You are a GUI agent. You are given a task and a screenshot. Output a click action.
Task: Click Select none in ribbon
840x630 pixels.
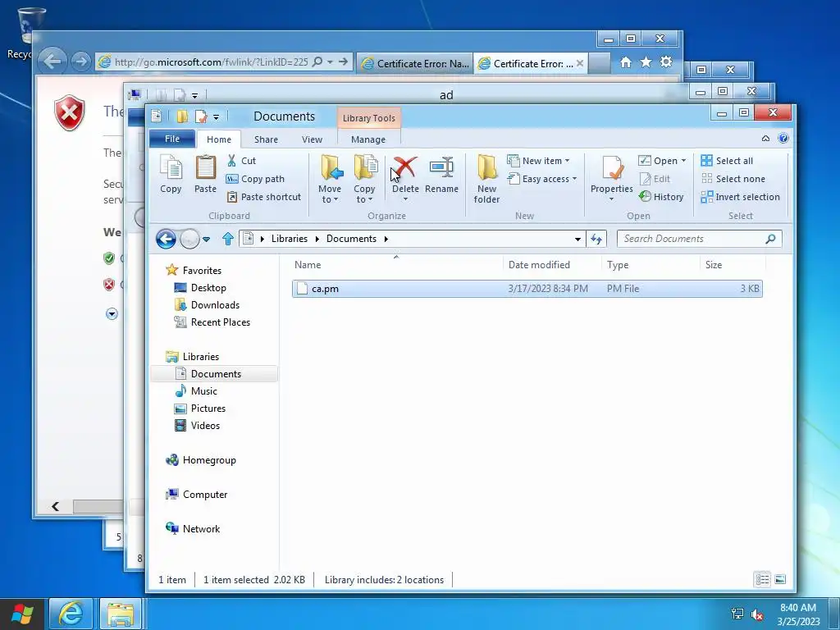click(x=733, y=179)
